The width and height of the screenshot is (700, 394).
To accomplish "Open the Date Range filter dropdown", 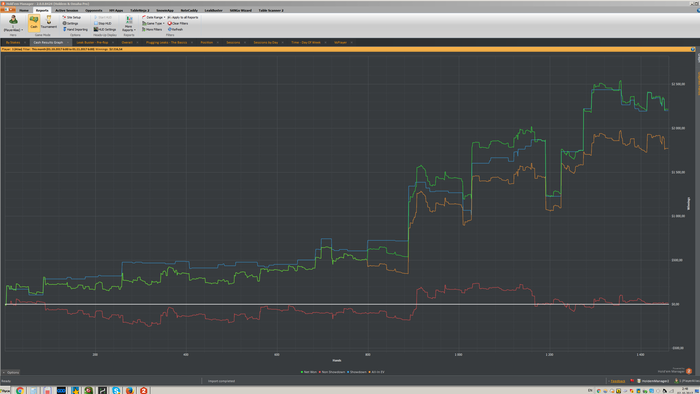I will pos(154,17).
